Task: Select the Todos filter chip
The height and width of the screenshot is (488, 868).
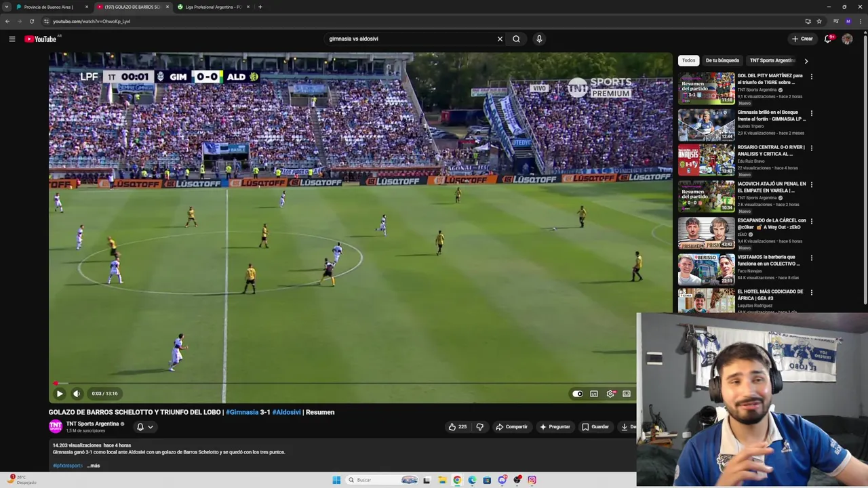Action: coord(688,60)
